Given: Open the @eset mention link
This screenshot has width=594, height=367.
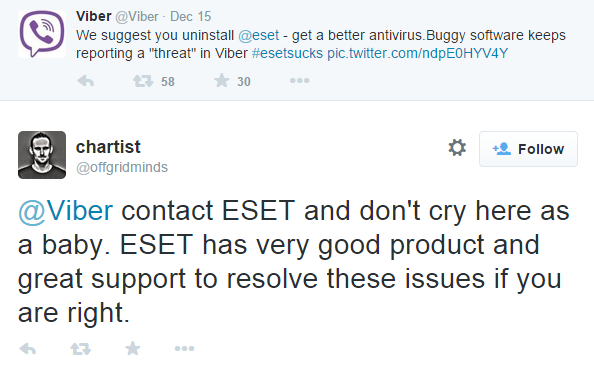Looking at the screenshot, I should tap(259, 35).
